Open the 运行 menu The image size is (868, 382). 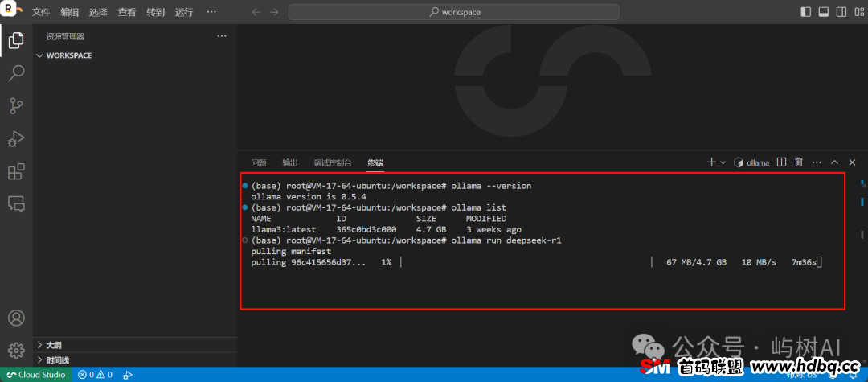click(x=184, y=12)
